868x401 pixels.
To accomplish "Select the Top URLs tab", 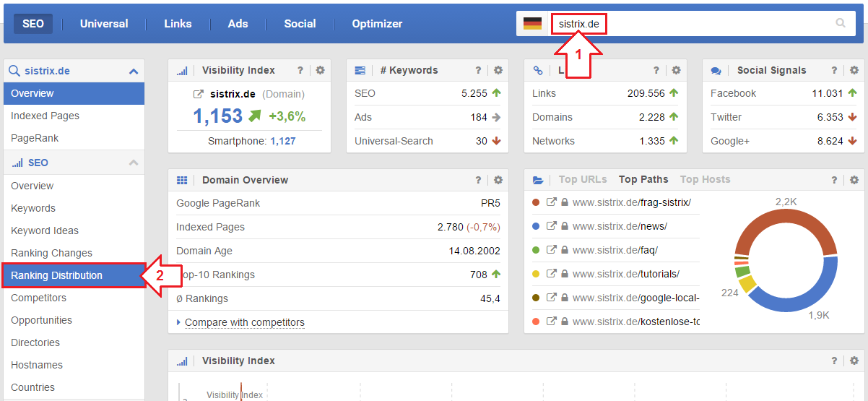I will click(583, 179).
